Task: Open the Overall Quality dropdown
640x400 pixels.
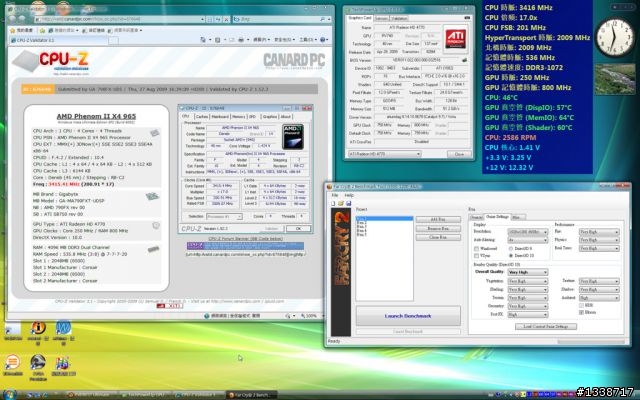Action: tap(527, 272)
